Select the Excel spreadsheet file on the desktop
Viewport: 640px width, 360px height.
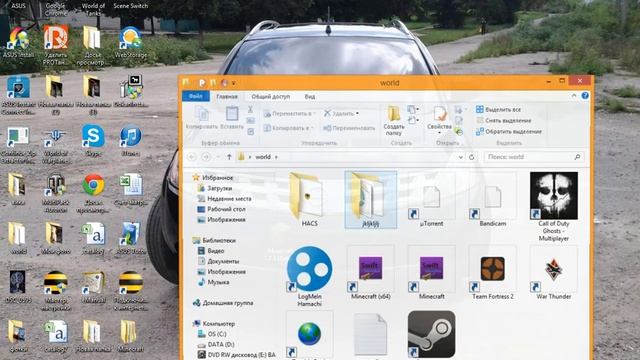click(x=131, y=189)
